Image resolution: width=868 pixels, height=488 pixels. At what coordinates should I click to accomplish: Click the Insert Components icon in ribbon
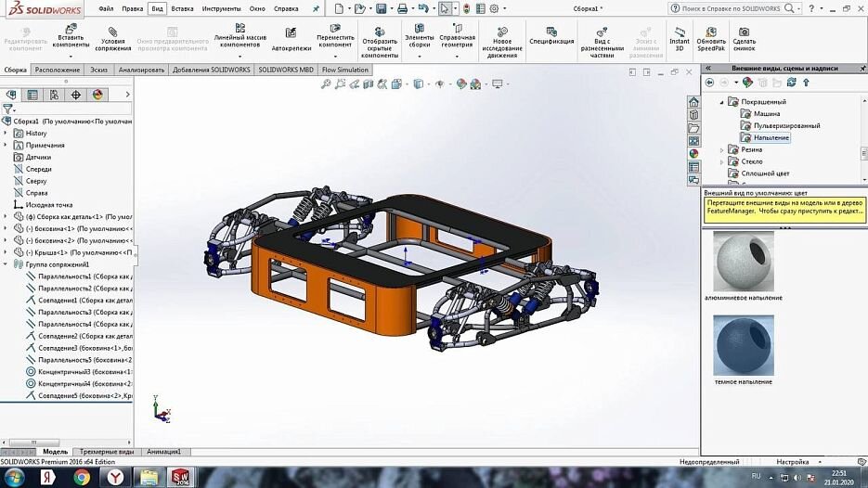pos(71,28)
